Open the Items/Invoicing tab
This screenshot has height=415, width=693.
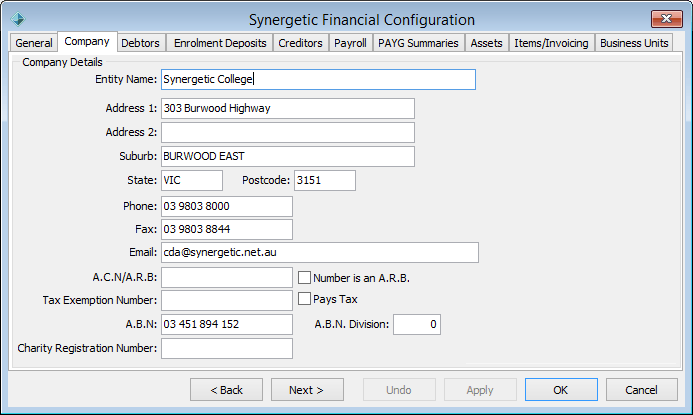552,43
